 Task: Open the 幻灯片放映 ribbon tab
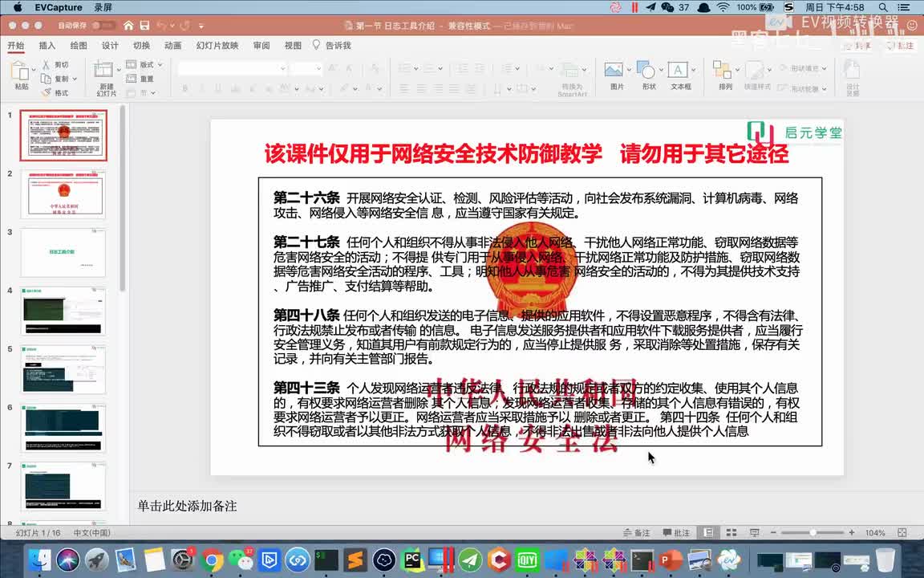point(217,46)
